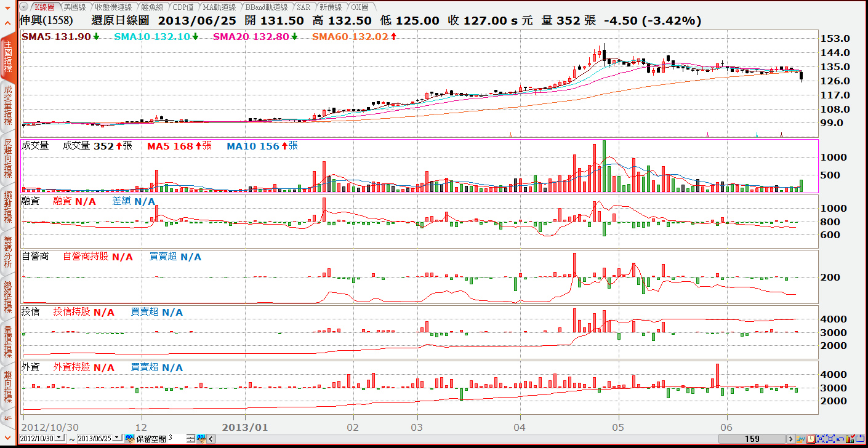Select 反趨向指標 in the left sidebar
The width and height of the screenshot is (868, 448).
[7, 158]
